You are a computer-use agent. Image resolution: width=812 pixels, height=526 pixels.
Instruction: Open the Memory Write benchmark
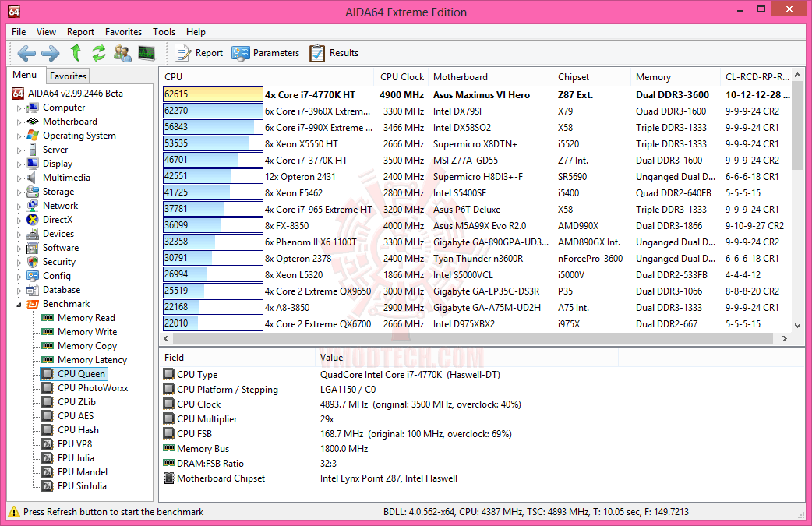coord(87,332)
